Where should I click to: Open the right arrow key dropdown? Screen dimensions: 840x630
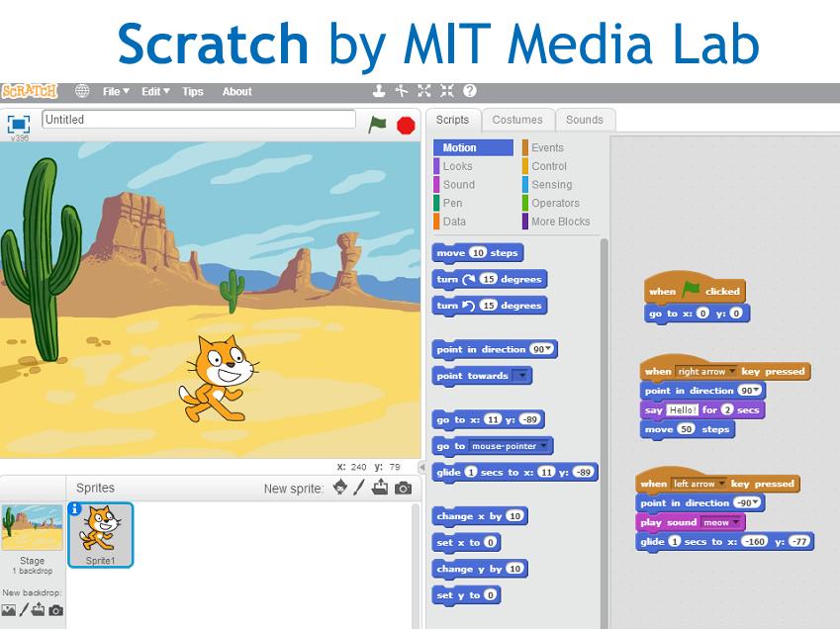click(x=732, y=371)
